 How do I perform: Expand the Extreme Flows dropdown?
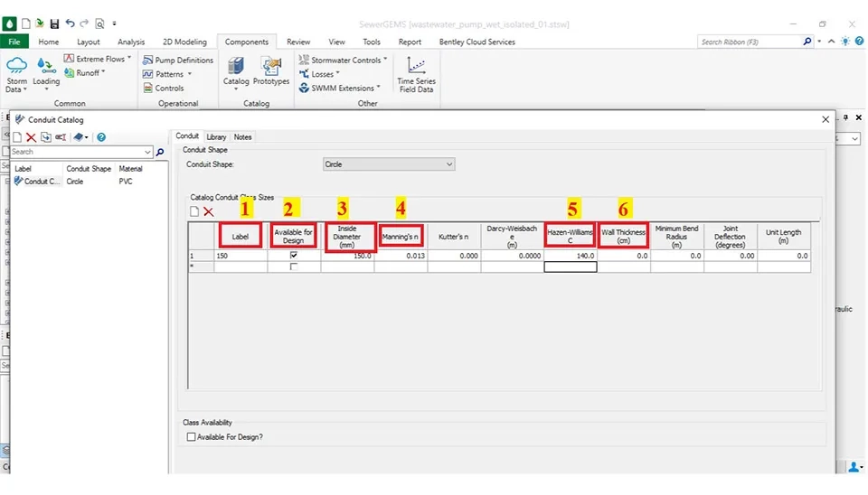(x=99, y=59)
